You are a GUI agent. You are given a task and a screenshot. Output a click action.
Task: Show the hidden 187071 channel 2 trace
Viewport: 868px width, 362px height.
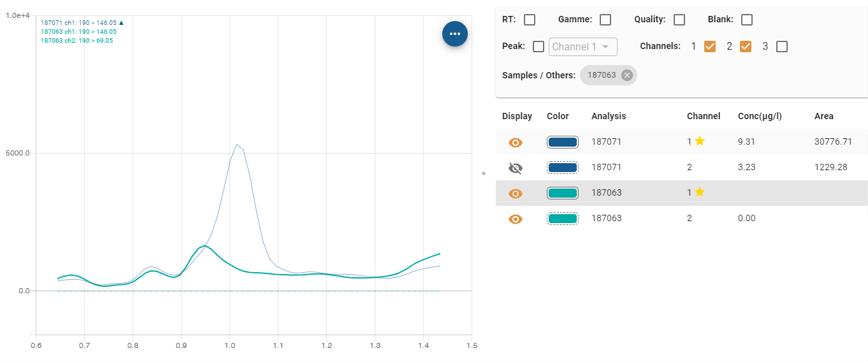point(516,168)
